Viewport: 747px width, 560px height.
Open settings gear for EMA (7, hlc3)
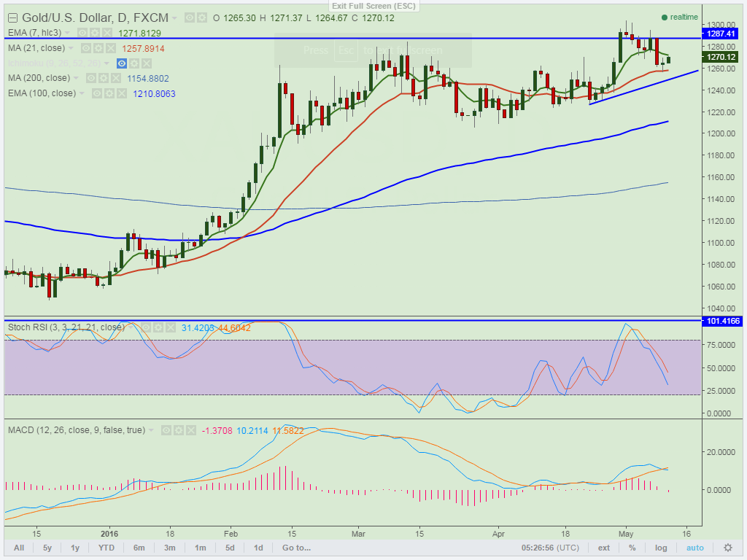96,33
